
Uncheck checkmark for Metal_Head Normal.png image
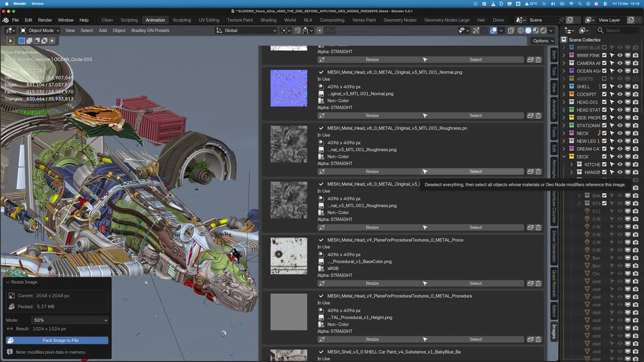tap(321, 72)
